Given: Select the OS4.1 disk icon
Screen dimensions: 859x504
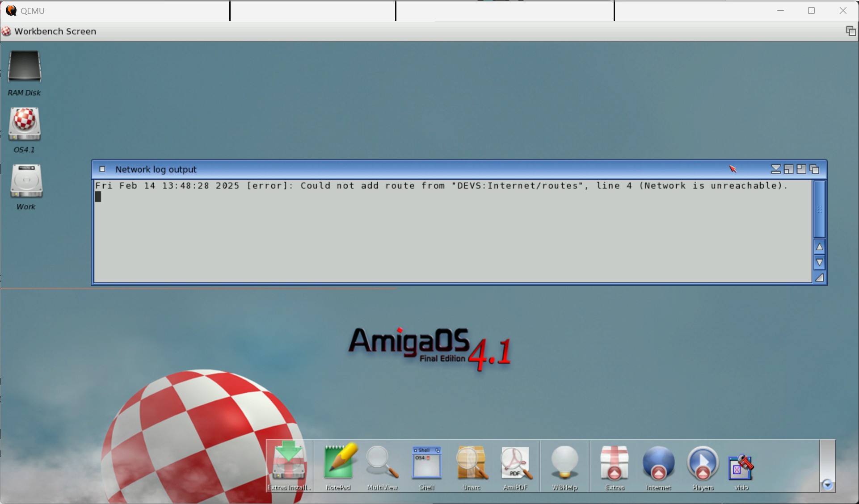Looking at the screenshot, I should pyautogui.click(x=24, y=124).
